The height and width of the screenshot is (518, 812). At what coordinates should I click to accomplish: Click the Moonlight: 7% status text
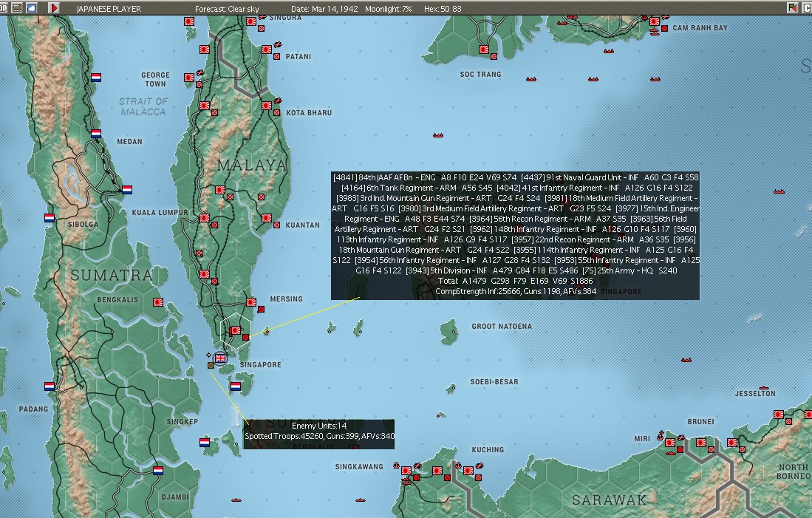[x=389, y=9]
